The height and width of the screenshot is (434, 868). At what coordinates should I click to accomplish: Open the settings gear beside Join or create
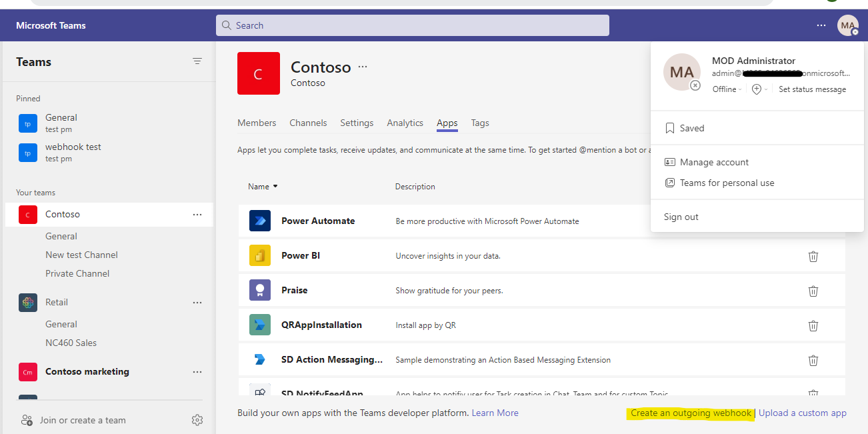point(197,420)
